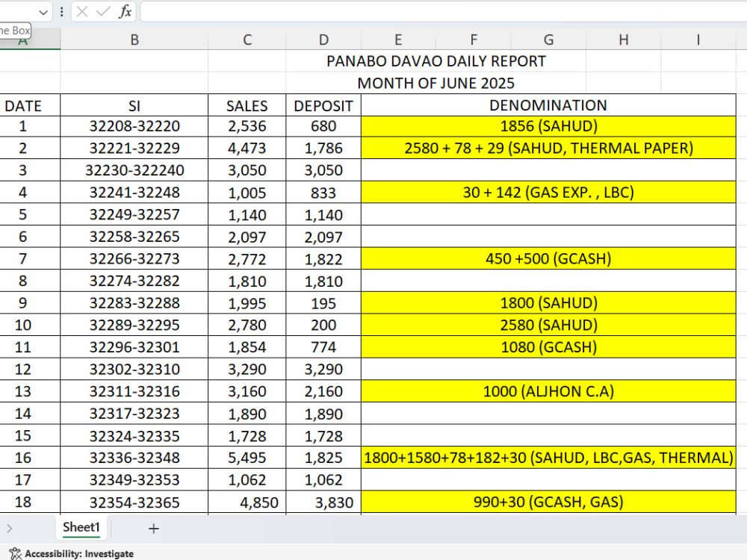Image resolution: width=747 pixels, height=560 pixels.
Task: Click the 2580 (SAHUD) cell in row 10
Action: [548, 326]
